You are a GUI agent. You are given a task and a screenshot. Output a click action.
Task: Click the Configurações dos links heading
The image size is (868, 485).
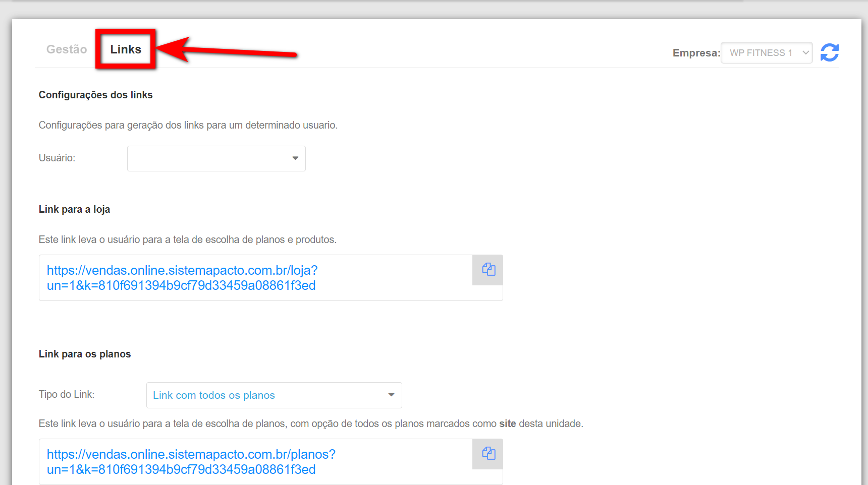click(95, 95)
